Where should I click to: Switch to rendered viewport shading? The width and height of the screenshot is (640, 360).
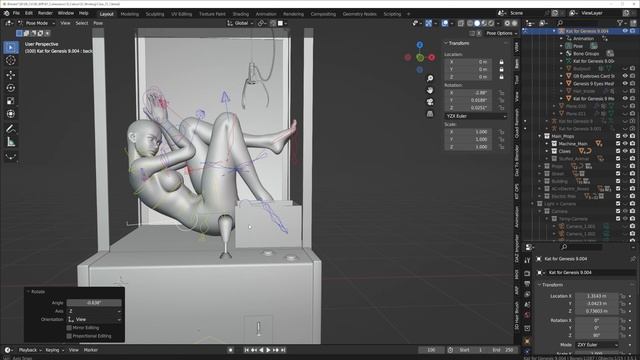tap(491, 23)
